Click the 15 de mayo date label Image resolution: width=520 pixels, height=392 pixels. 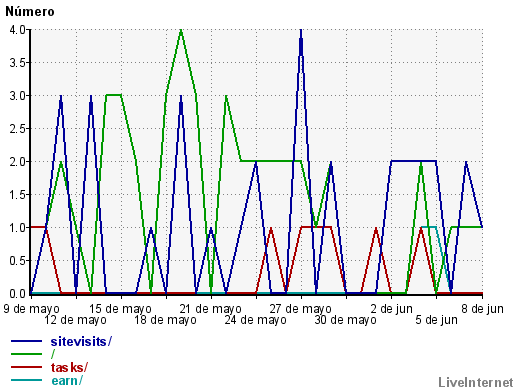(120, 309)
